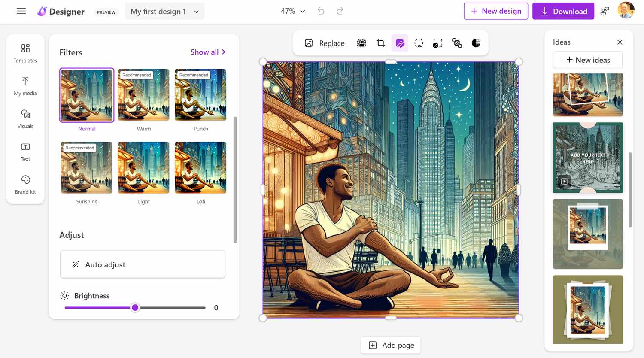Switch to the Brand kit tab
The width and height of the screenshot is (644, 358).
(x=25, y=185)
